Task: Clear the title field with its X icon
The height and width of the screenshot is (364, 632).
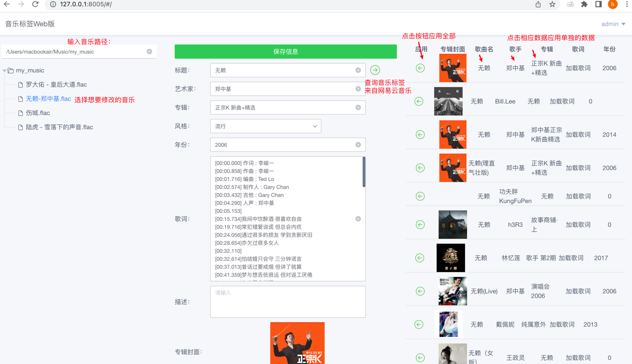Action: 358,70
